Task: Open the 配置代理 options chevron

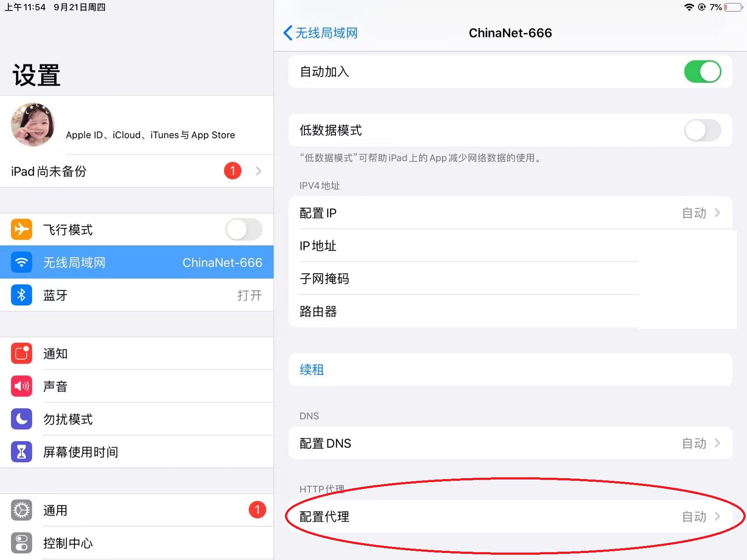Action: pyautogui.click(x=717, y=516)
